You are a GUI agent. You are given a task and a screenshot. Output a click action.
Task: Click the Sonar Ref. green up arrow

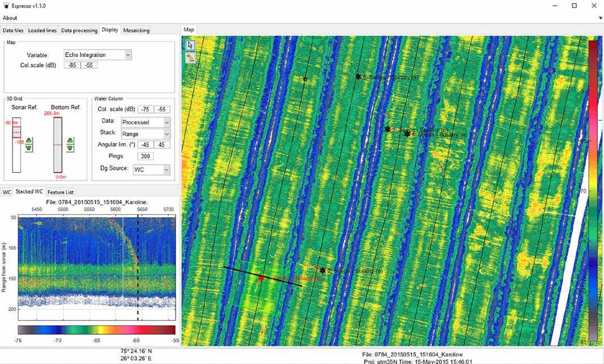(x=29, y=141)
